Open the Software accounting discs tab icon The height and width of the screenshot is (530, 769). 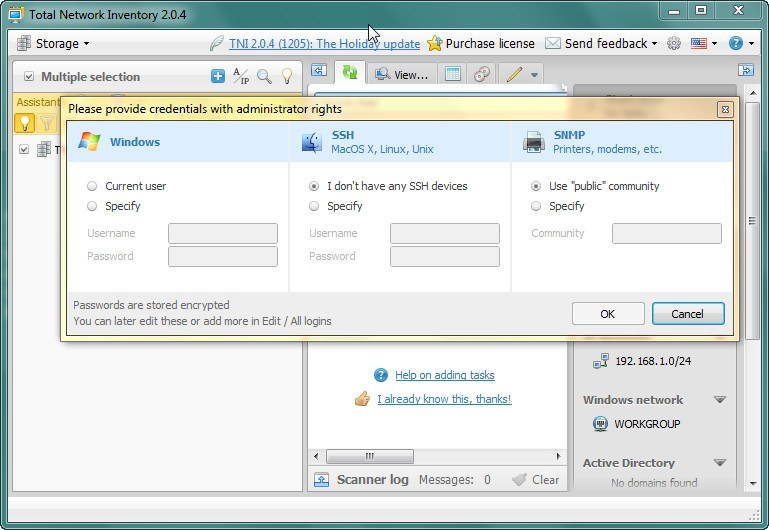coord(482,74)
